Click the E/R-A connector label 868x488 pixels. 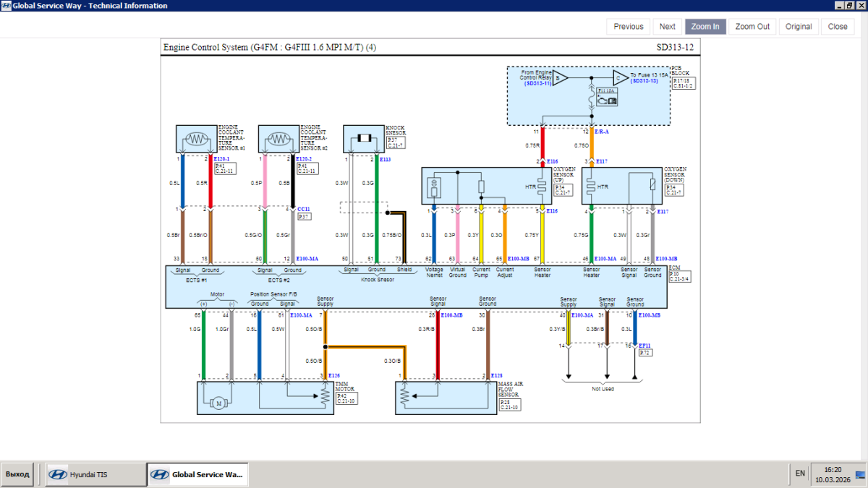(x=602, y=132)
